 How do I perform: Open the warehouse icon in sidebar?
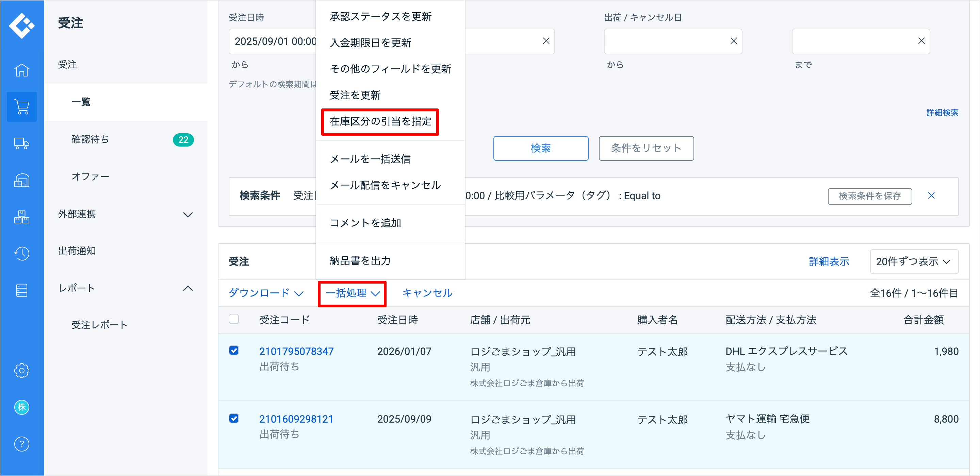click(22, 181)
